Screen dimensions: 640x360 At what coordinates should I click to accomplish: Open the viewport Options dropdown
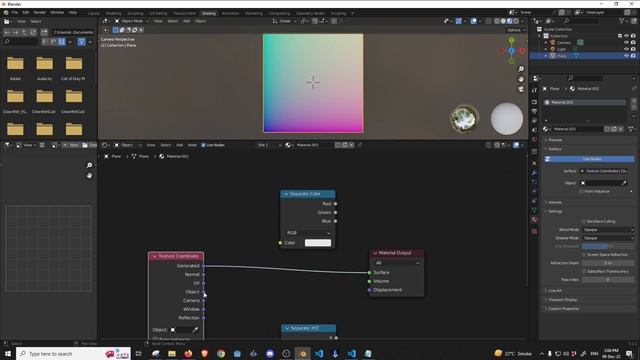[516, 30]
